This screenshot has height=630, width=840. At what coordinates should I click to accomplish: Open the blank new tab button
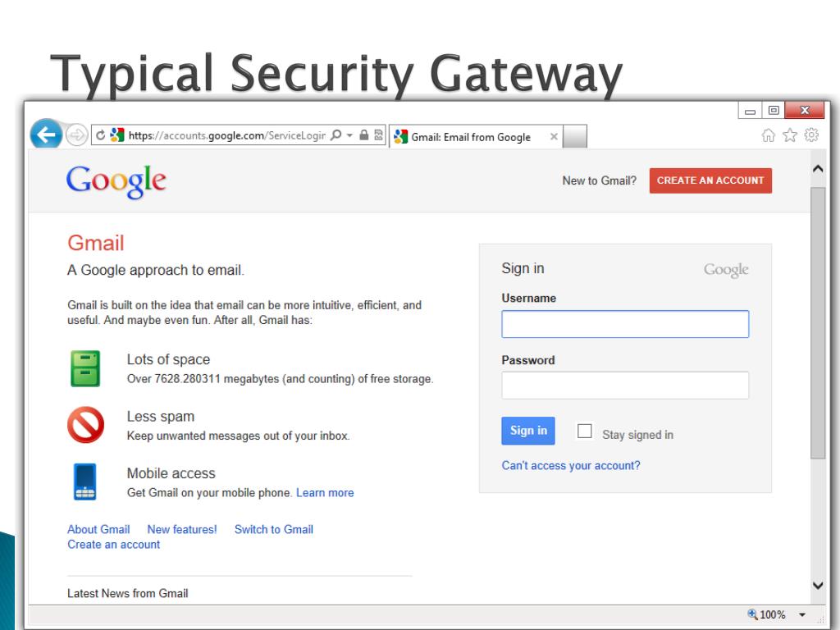point(575,136)
